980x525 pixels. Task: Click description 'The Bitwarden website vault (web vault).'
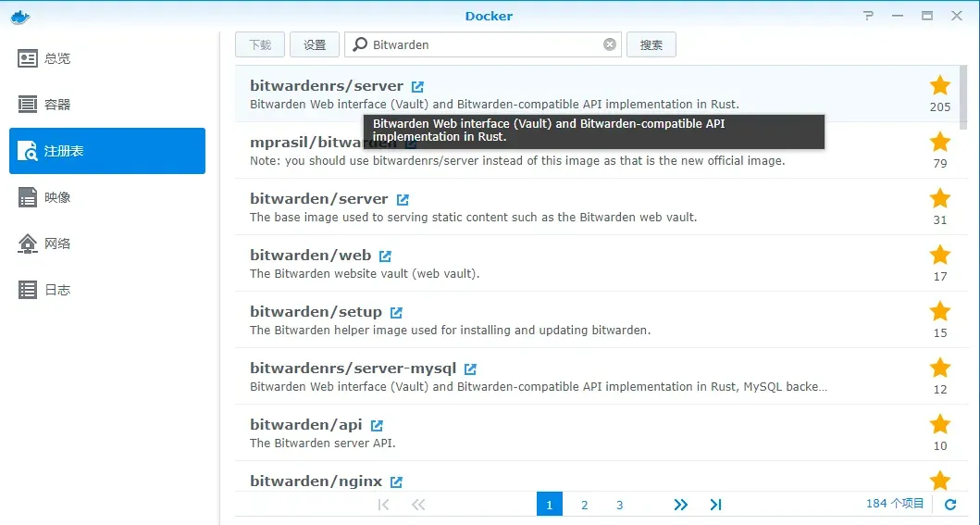[365, 274]
